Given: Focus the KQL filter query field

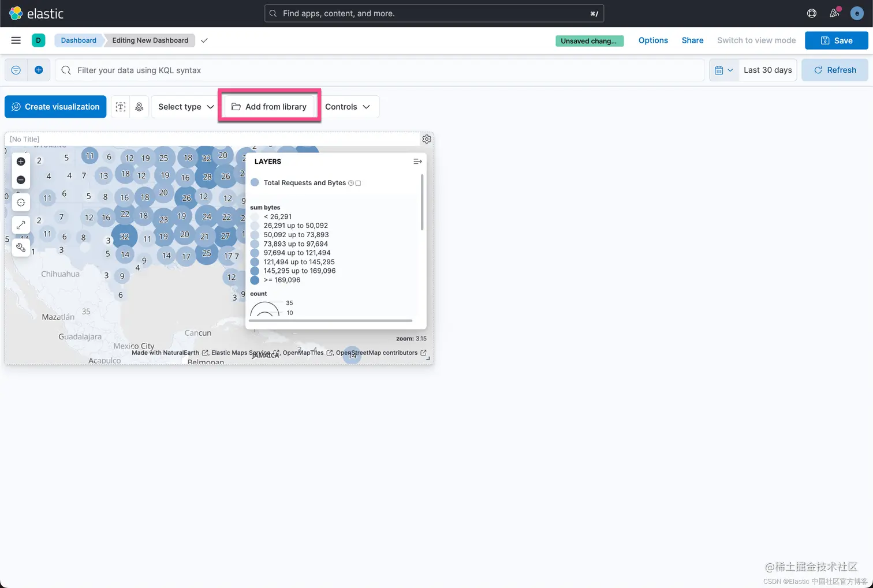Looking at the screenshot, I should pyautogui.click(x=380, y=70).
